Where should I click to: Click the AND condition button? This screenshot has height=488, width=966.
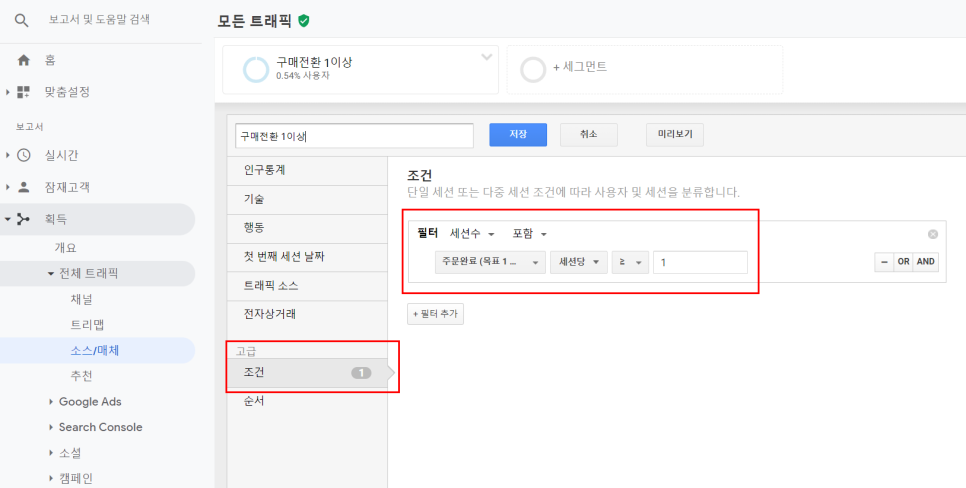926,262
